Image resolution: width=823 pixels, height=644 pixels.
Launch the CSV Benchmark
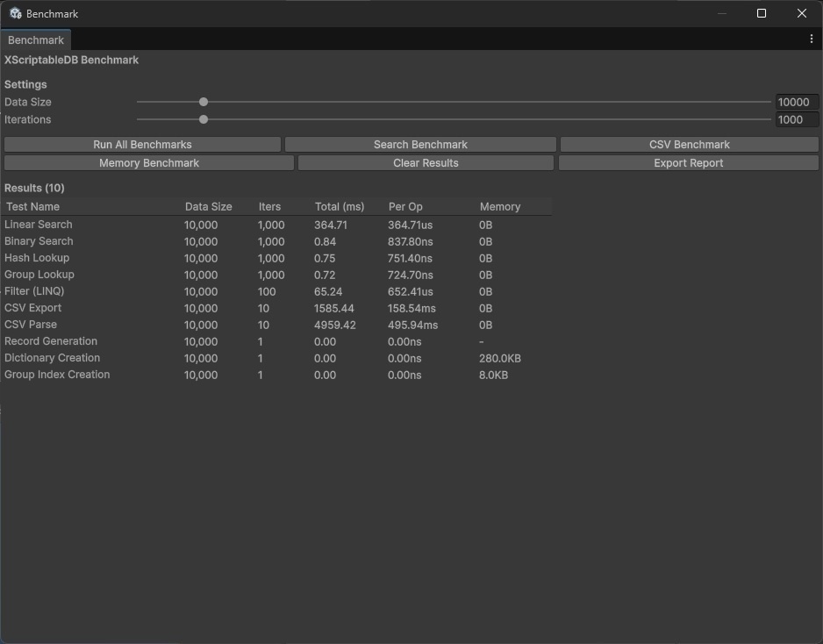pyautogui.click(x=689, y=145)
